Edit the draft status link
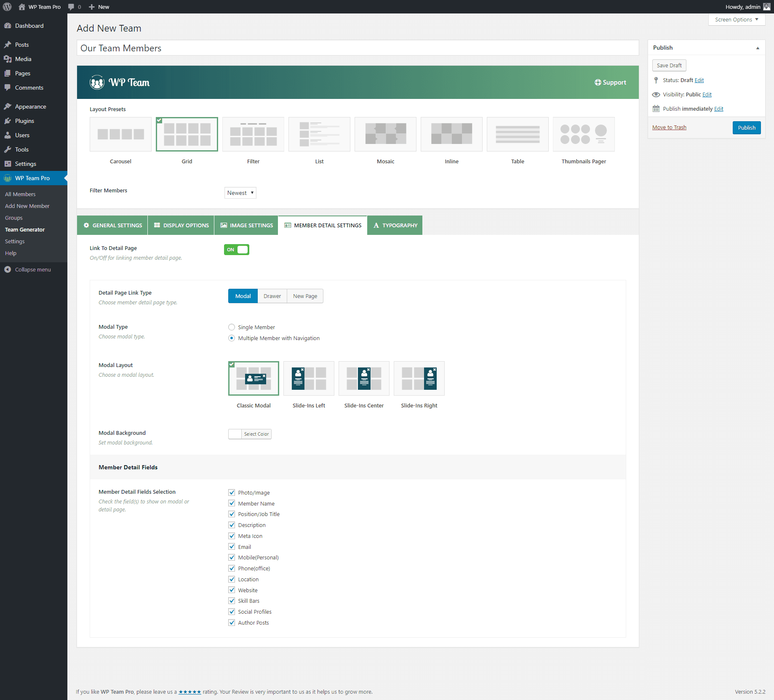This screenshot has width=774, height=700. [699, 80]
